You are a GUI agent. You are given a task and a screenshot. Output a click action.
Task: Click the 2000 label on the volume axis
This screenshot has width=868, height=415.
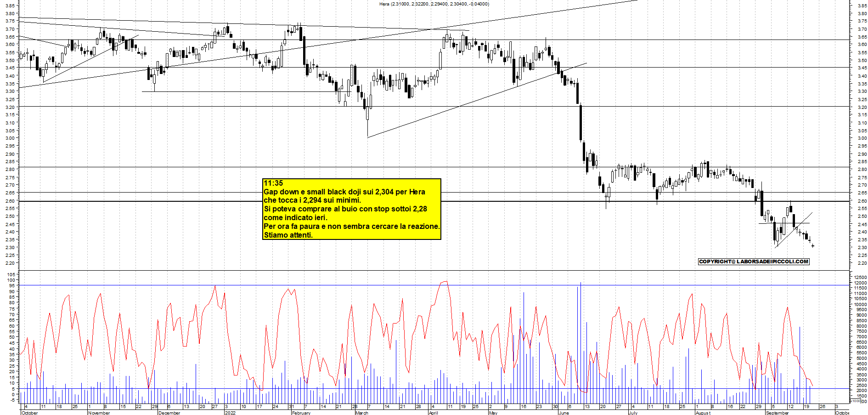pyautogui.click(x=861, y=390)
